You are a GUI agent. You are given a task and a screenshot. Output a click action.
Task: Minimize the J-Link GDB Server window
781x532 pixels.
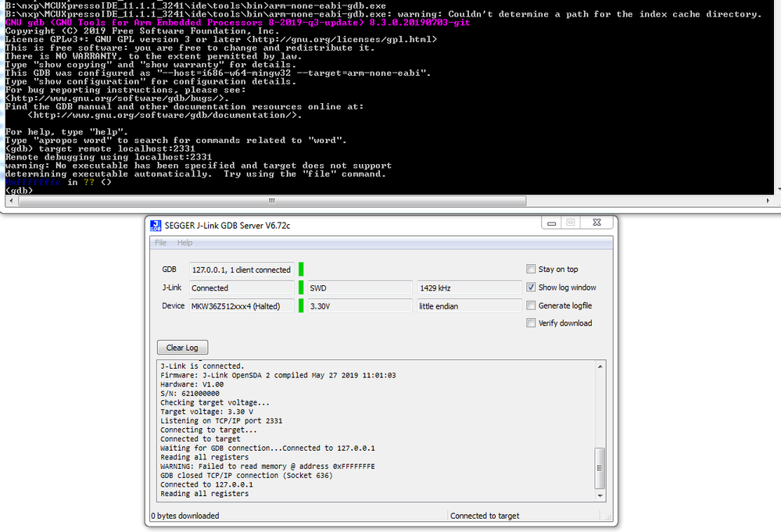tap(551, 223)
